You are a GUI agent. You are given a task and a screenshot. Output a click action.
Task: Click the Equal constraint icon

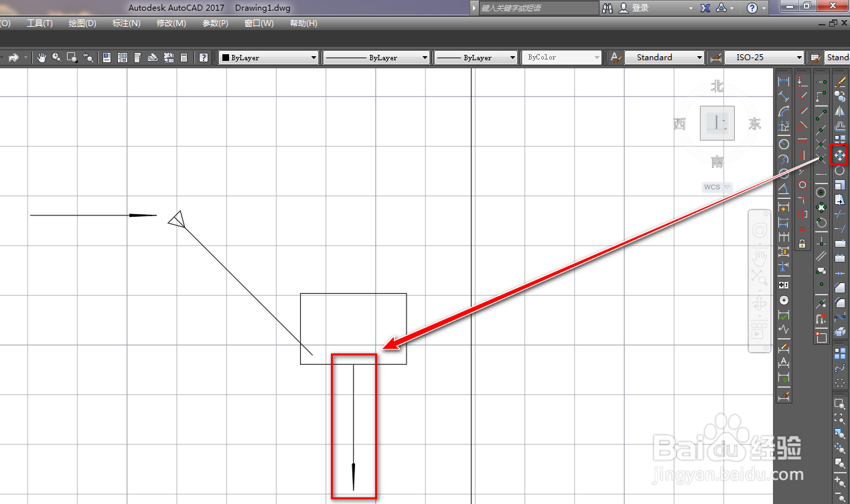[x=802, y=229]
